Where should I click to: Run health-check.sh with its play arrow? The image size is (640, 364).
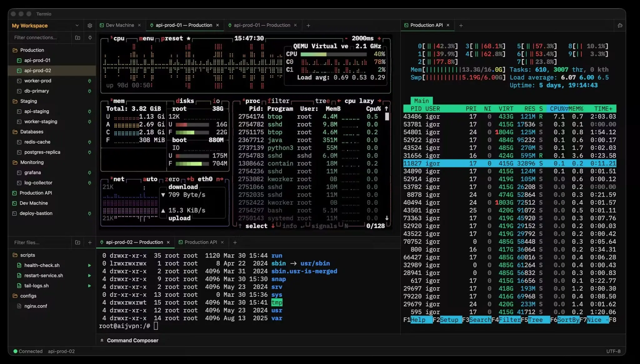(x=89, y=265)
